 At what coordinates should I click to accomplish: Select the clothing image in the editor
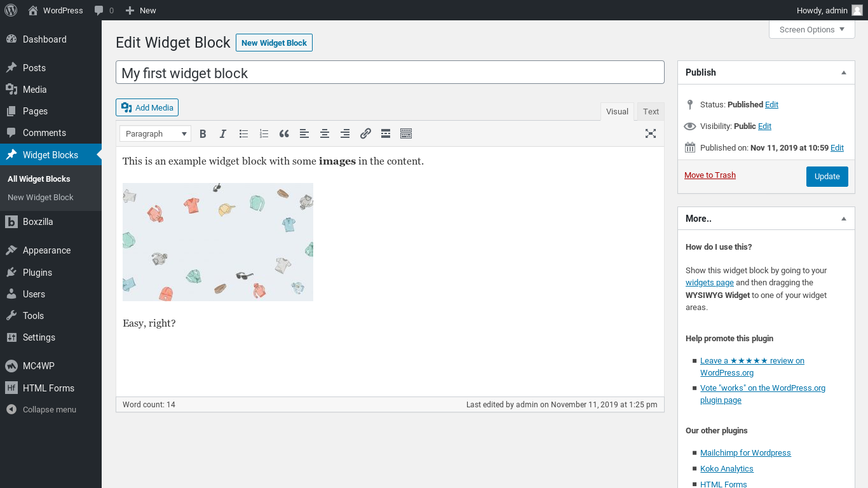point(218,242)
